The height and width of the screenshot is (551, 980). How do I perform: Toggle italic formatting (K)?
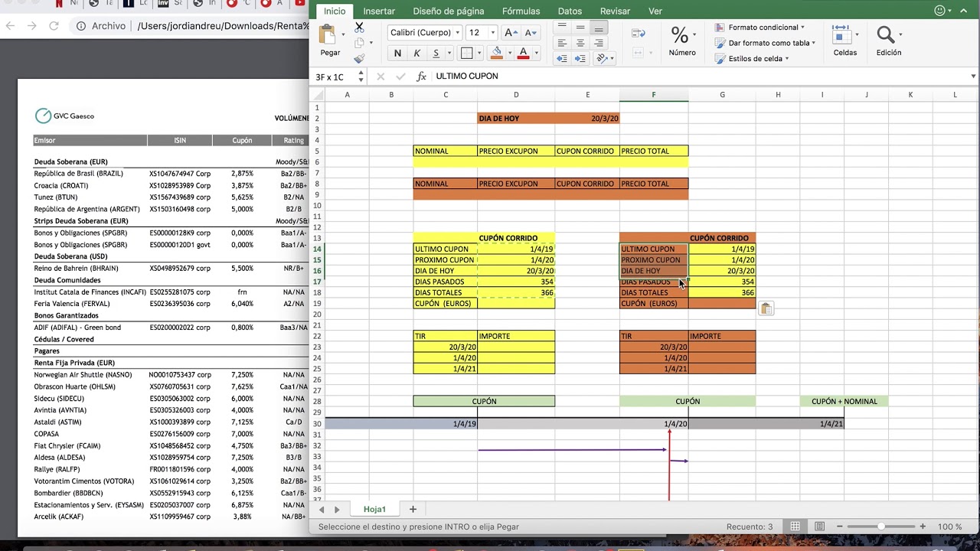[416, 53]
